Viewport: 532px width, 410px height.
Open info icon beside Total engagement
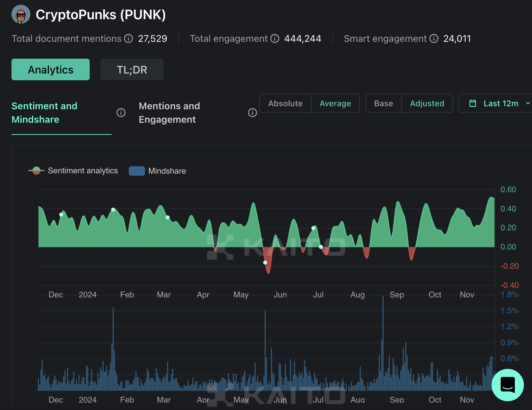(275, 38)
